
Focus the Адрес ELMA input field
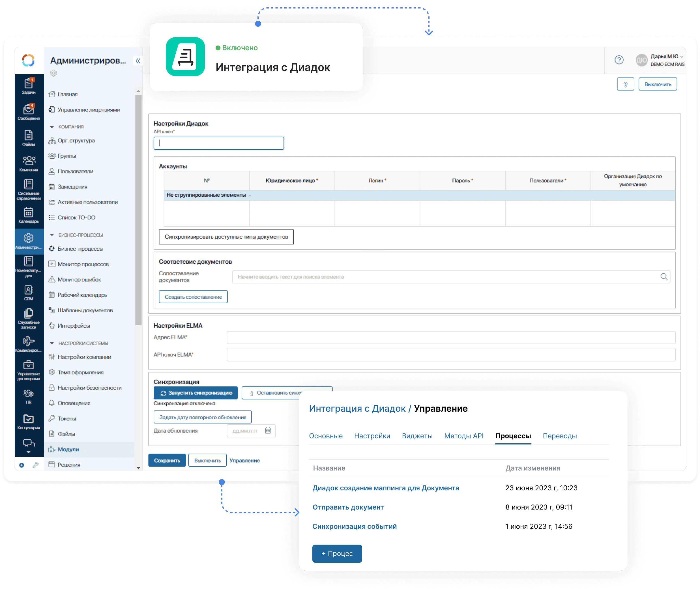[x=451, y=337]
